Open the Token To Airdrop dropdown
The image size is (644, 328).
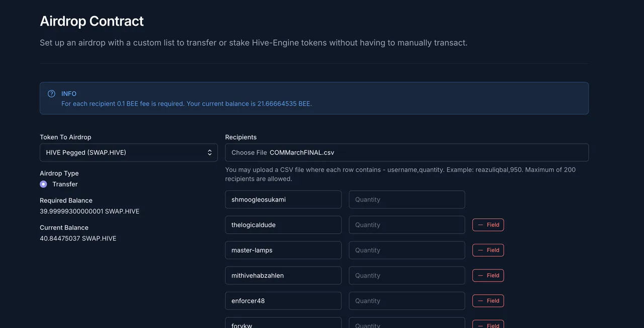point(129,152)
